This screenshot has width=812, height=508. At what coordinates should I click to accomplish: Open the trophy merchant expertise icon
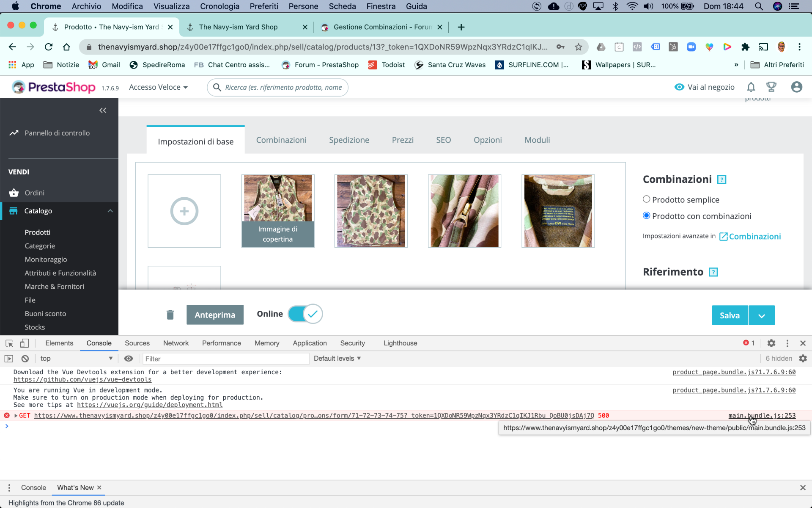coord(771,87)
